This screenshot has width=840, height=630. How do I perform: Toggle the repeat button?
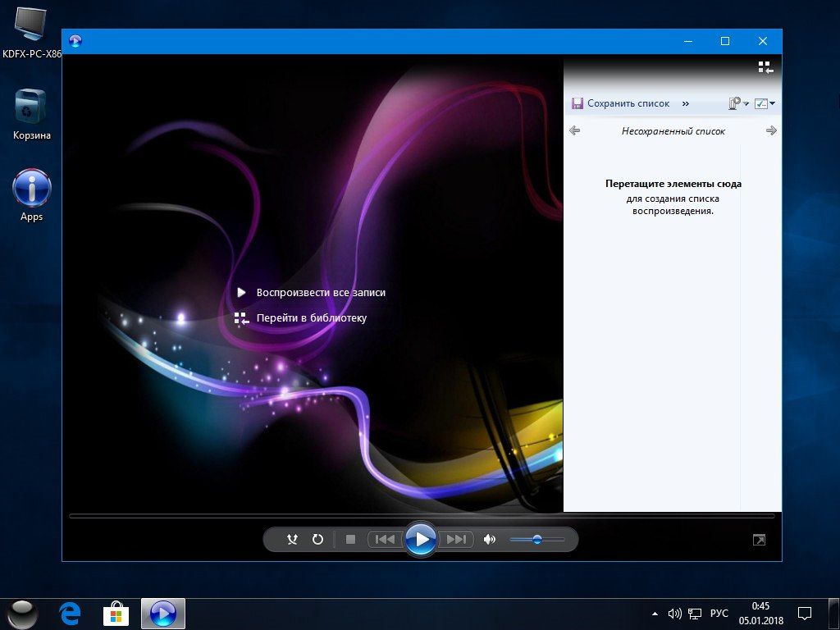click(318, 540)
